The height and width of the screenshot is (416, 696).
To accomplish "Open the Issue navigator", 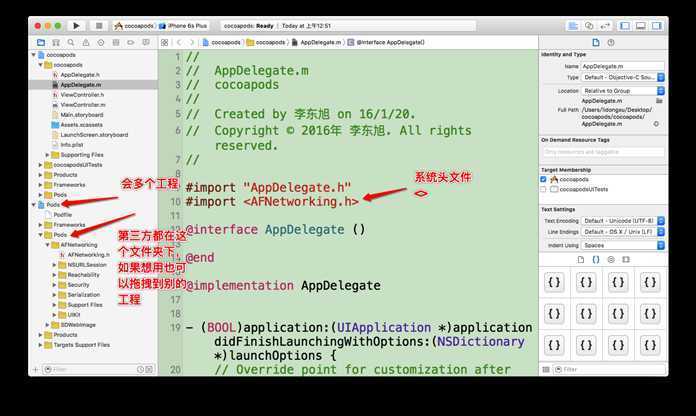I will pos(86,43).
